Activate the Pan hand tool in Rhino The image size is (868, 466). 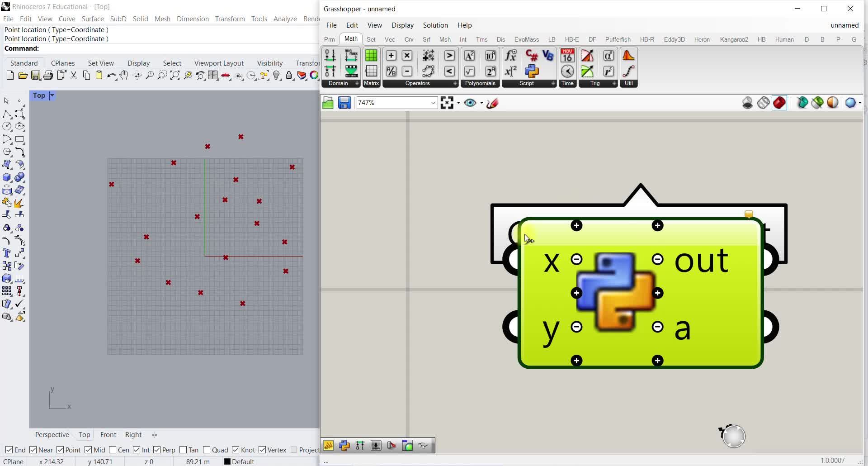click(x=124, y=76)
